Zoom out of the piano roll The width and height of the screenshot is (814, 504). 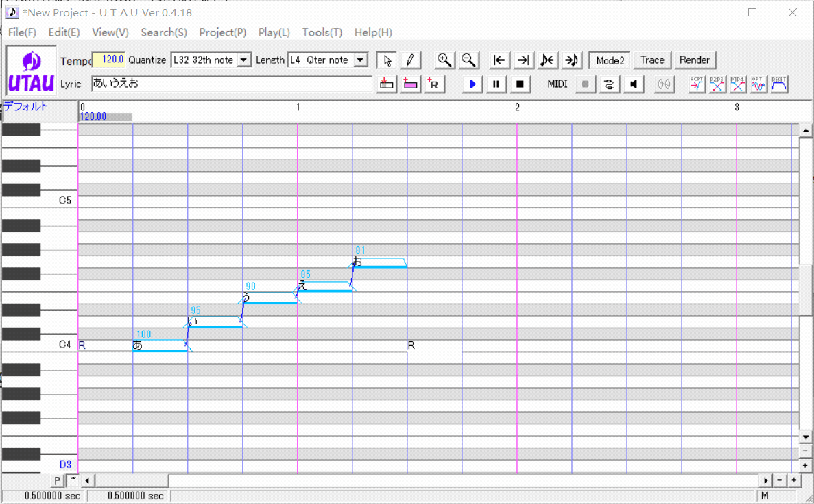tap(469, 60)
